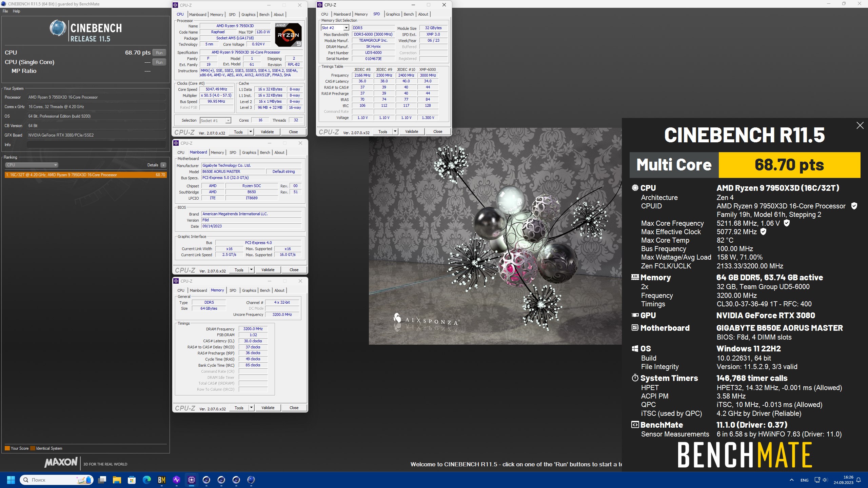Click Close in the CPU-Z memory window
Image resolution: width=868 pixels, height=488 pixels.
pos(294,408)
